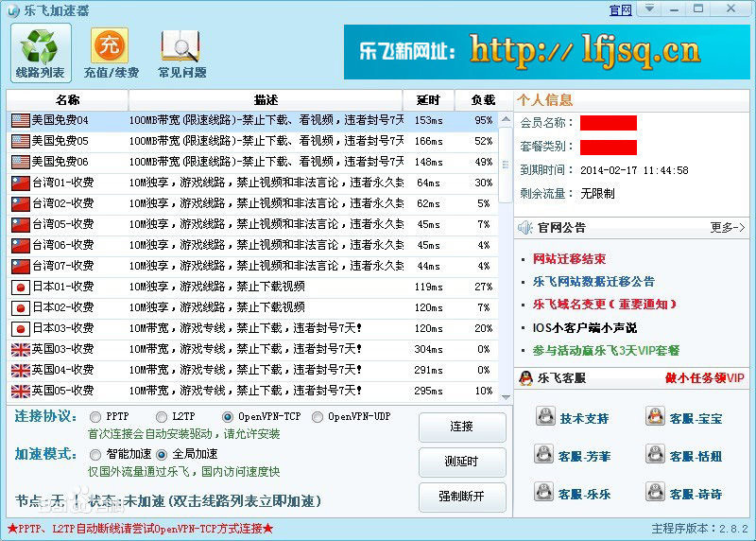Open the 乐飞域名变更(重要通知) announcement
Screen dimensions: 756x541
tap(605, 304)
